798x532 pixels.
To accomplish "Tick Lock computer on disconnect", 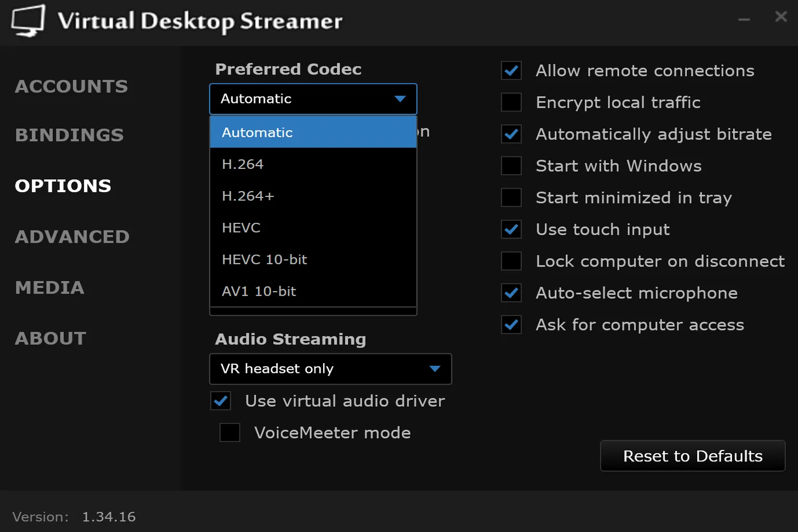I will point(511,261).
